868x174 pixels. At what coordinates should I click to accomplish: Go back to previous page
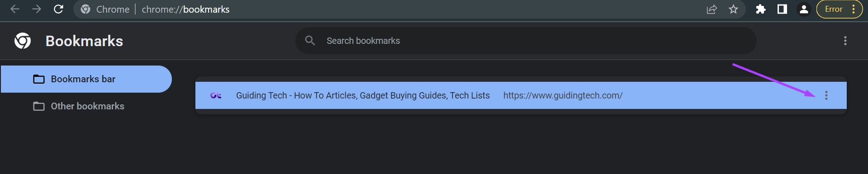tap(15, 9)
